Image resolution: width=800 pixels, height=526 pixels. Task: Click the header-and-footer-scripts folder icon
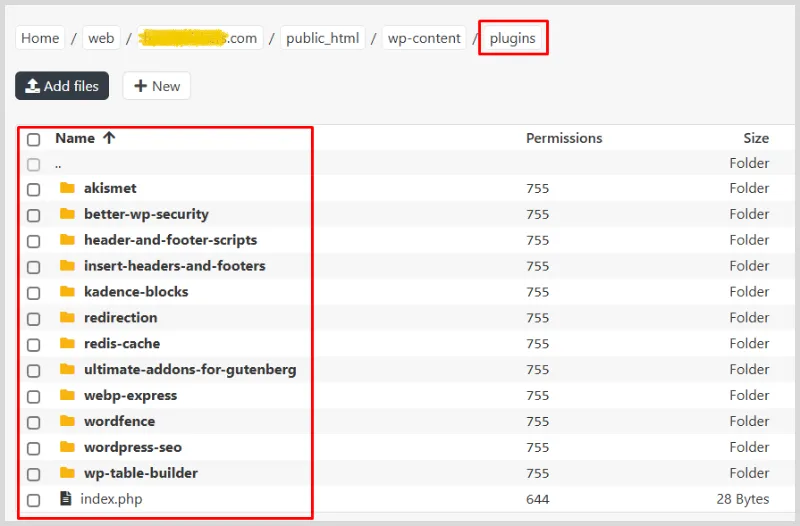click(x=67, y=240)
